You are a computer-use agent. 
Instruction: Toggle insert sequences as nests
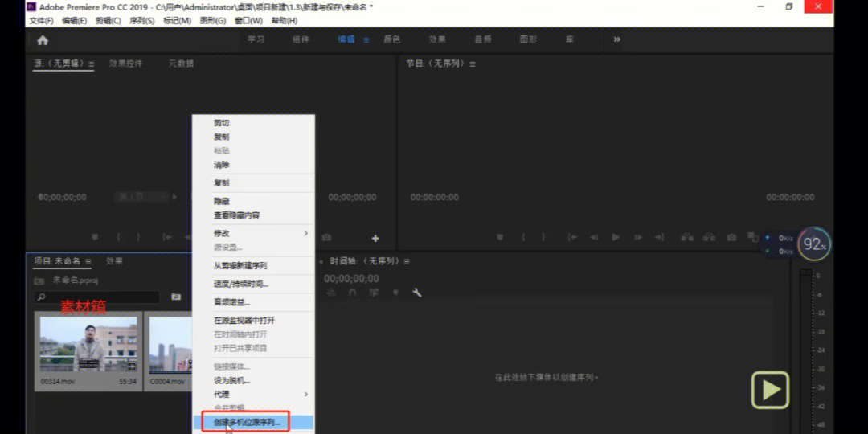(x=331, y=293)
